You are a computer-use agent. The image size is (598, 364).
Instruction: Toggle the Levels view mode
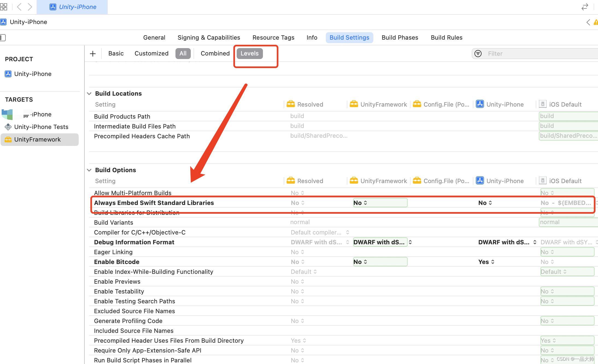coord(250,53)
